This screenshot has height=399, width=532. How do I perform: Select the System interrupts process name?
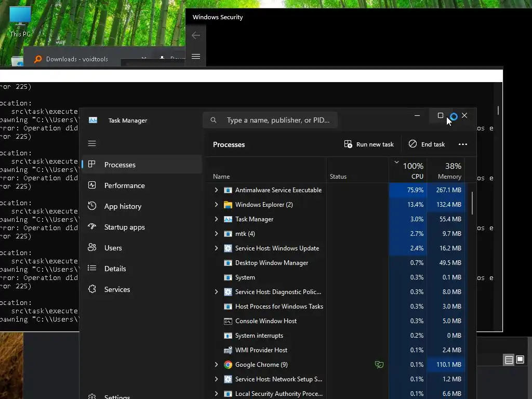[x=259, y=336]
